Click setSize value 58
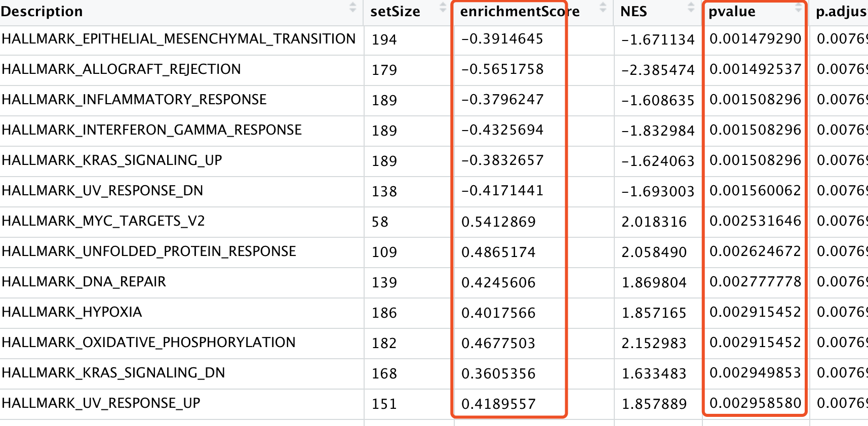Image resolution: width=868 pixels, height=426 pixels. [x=380, y=222]
